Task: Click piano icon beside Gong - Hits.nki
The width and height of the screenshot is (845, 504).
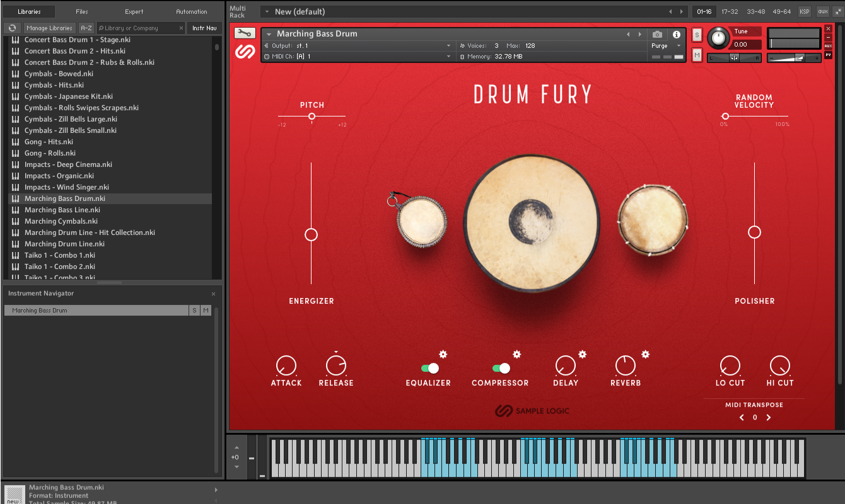Action: coord(16,142)
